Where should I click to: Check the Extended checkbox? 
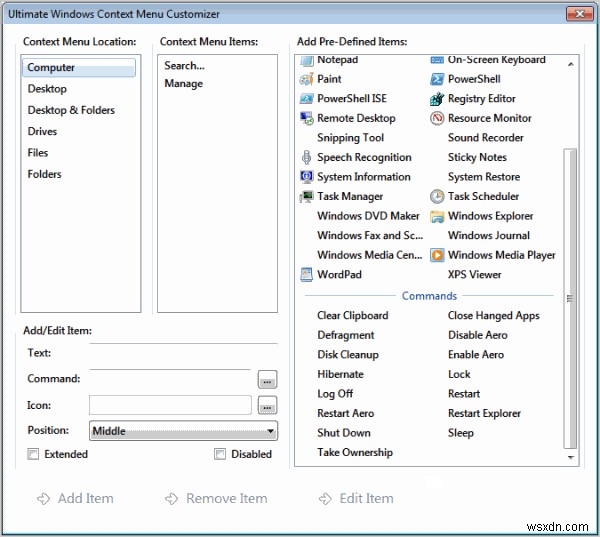coord(33,454)
